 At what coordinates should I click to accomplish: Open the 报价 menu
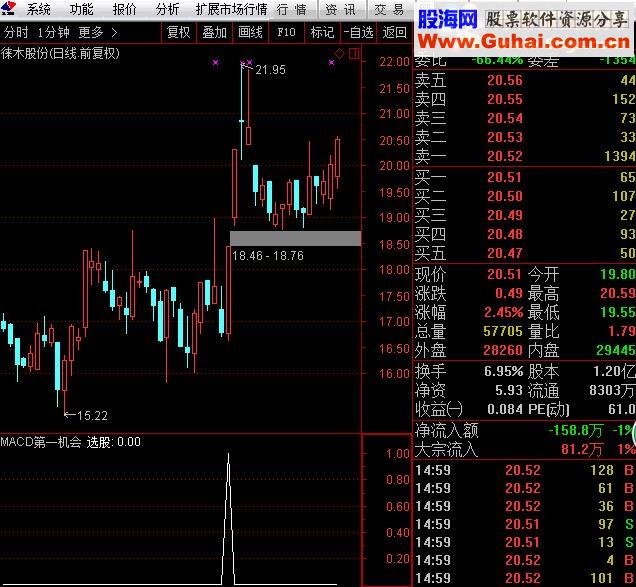(125, 9)
